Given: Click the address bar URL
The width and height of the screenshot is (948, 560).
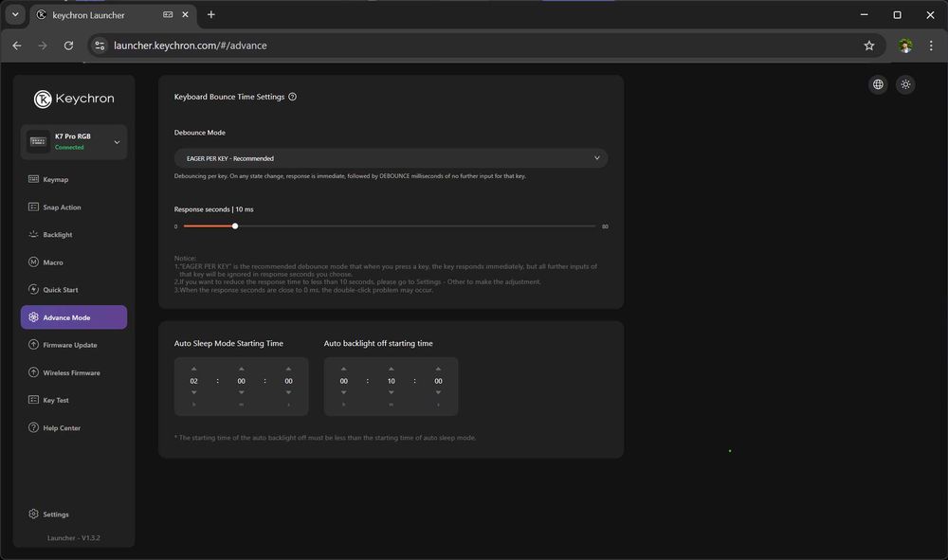Looking at the screenshot, I should point(190,45).
